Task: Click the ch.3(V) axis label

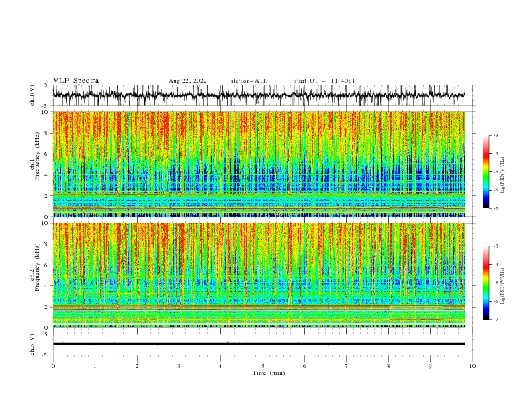Action: 32,345
